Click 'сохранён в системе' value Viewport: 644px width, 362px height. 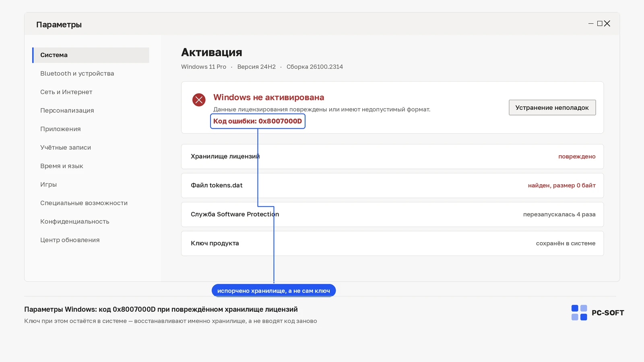point(566,243)
